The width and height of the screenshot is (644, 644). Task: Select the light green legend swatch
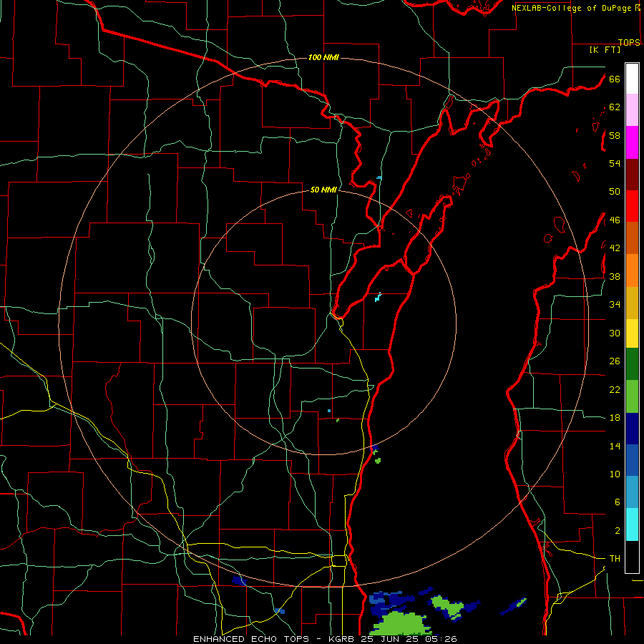pyautogui.click(x=632, y=396)
